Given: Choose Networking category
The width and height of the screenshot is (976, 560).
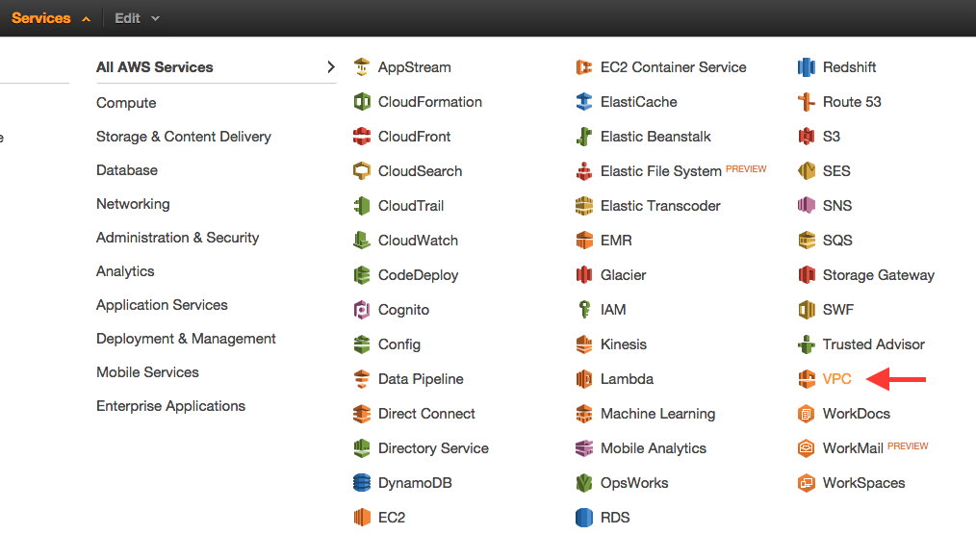Looking at the screenshot, I should point(133,204).
